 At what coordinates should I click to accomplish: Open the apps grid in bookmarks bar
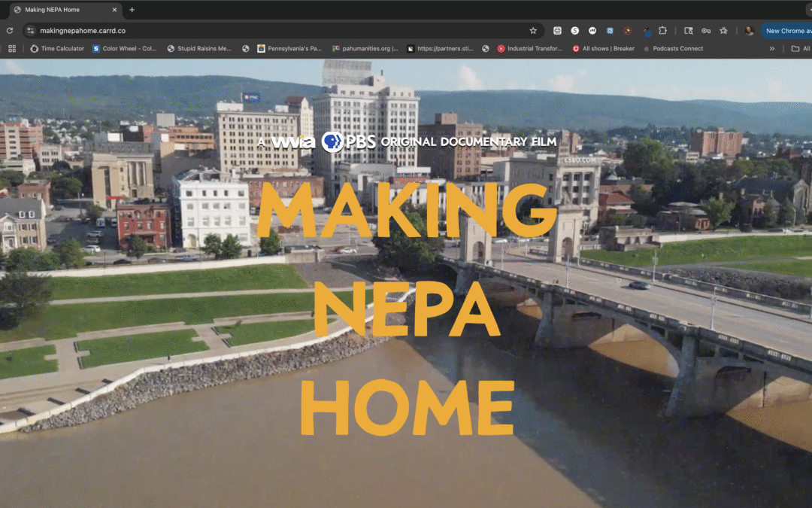click(12, 49)
